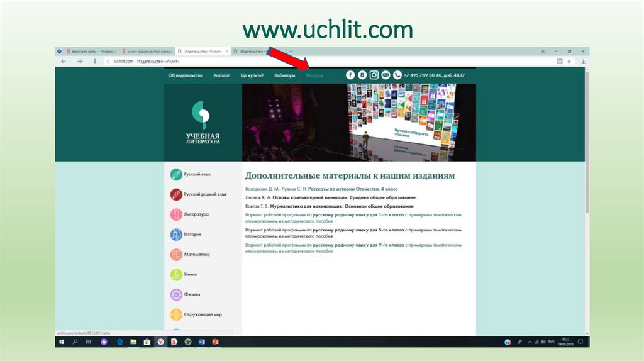Open program link for 5-го класса

point(353,233)
